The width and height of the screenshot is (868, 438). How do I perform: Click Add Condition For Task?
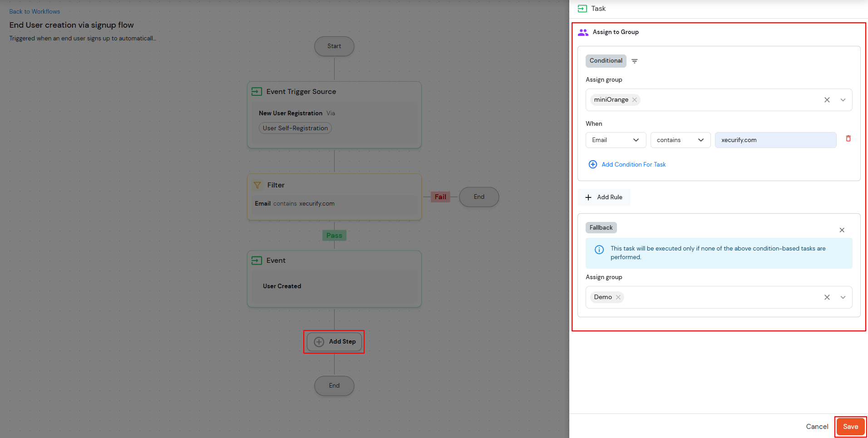(633, 164)
